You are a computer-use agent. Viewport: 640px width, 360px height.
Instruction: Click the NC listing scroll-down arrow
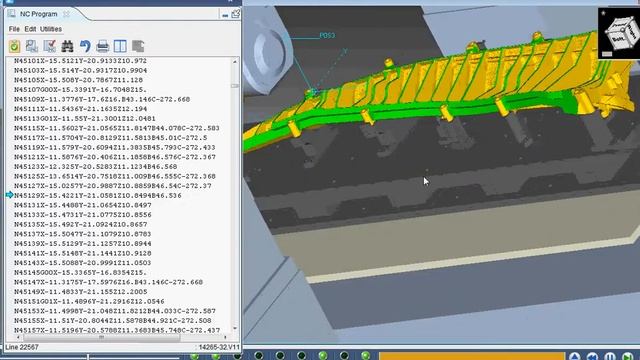coord(235,329)
